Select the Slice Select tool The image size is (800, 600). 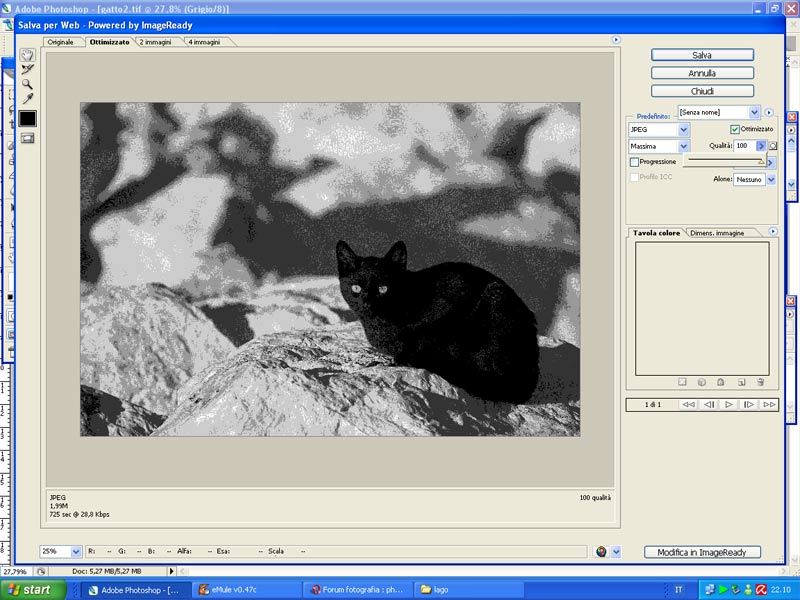pyautogui.click(x=27, y=69)
